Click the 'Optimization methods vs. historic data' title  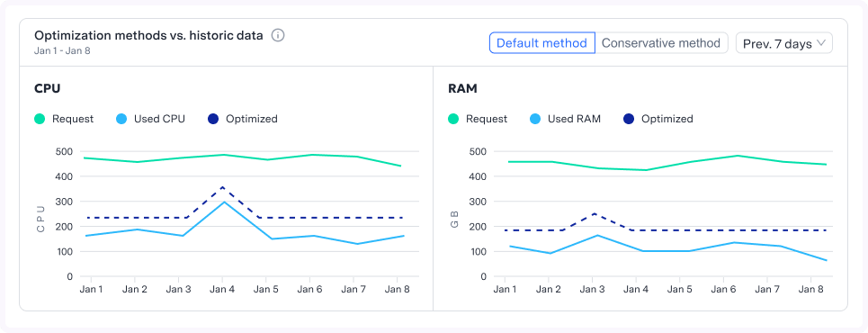click(149, 35)
